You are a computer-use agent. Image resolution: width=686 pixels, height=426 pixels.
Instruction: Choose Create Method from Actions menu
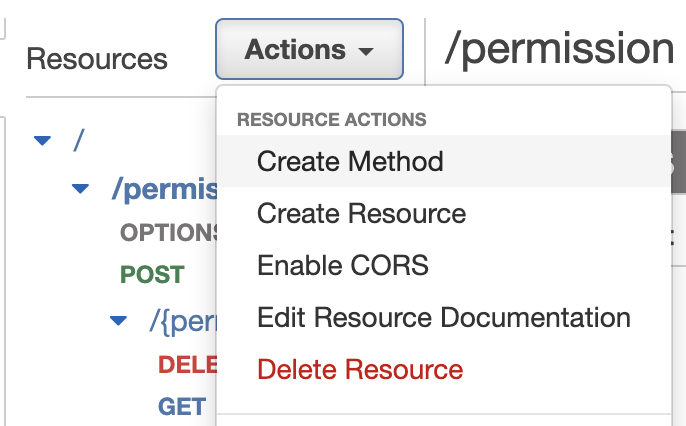pos(350,161)
